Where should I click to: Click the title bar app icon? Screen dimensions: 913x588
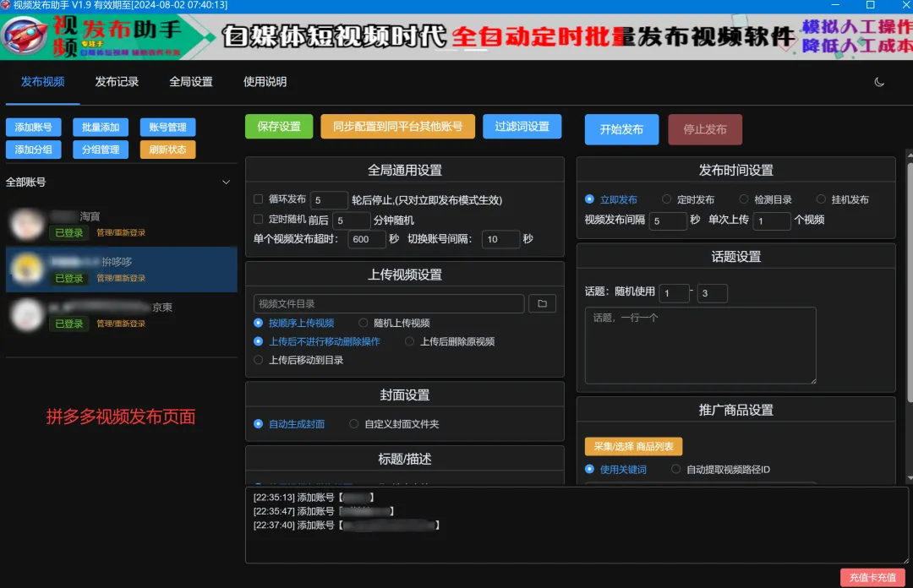click(6, 5)
